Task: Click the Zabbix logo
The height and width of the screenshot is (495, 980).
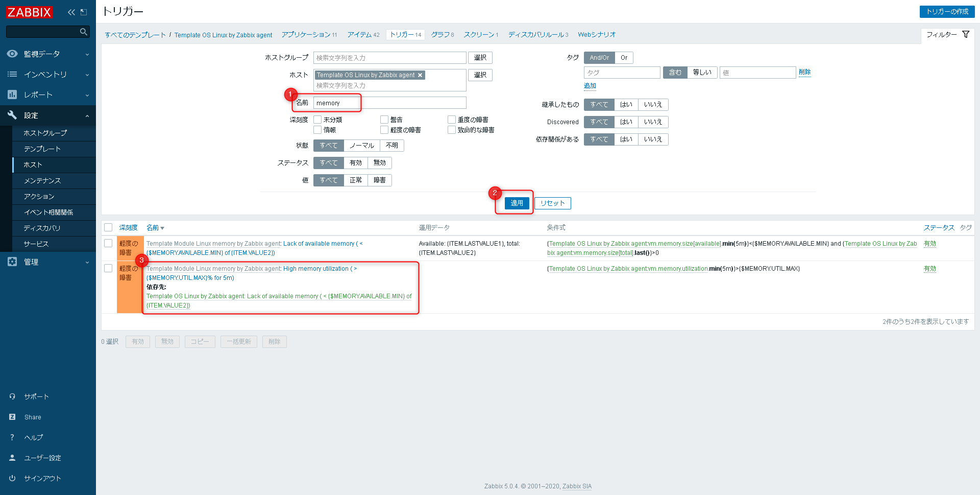Action: pos(29,12)
